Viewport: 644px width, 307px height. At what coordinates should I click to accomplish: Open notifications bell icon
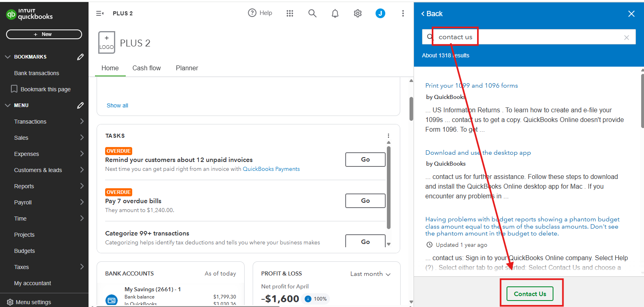click(x=335, y=13)
